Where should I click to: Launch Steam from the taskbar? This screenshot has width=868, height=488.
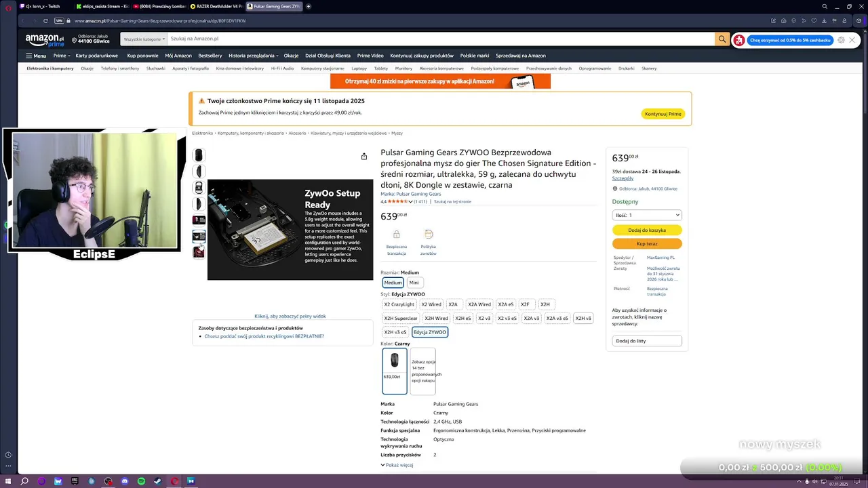[x=157, y=481]
